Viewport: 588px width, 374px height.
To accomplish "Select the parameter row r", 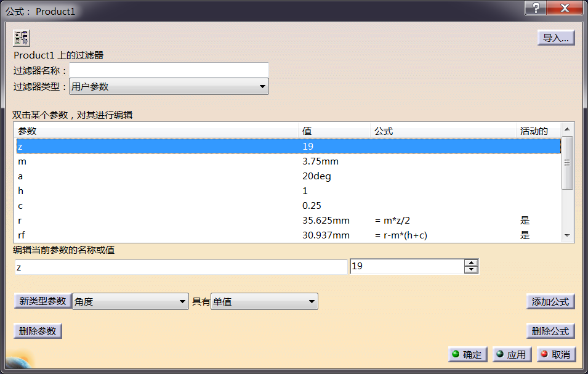I will [288, 220].
